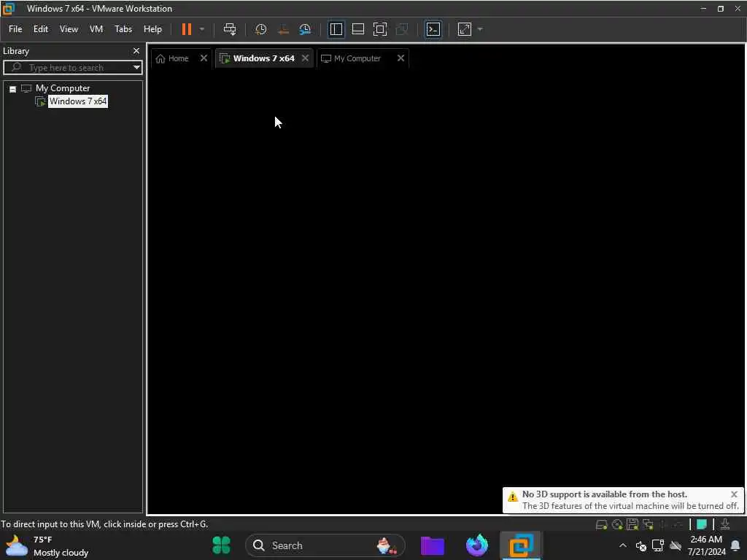Select Windows 7 x64 in the library
747x560 pixels.
78,101
